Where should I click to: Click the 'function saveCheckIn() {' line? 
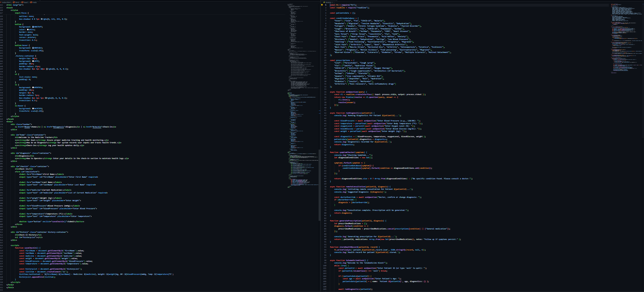28,248
